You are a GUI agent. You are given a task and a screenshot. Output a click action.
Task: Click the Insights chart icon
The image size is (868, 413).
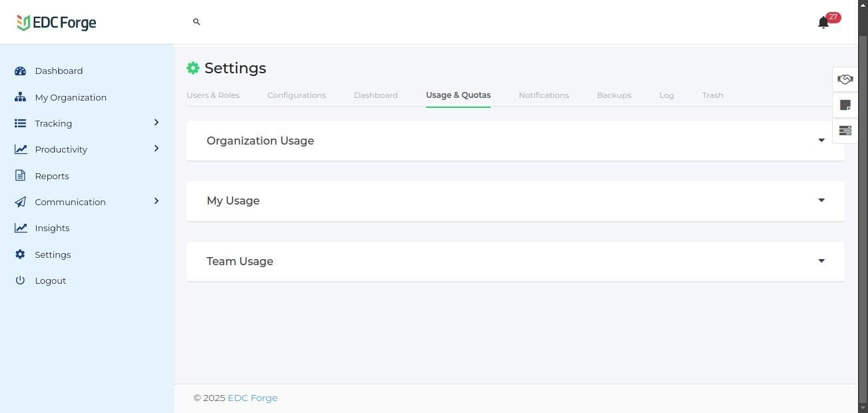point(21,228)
